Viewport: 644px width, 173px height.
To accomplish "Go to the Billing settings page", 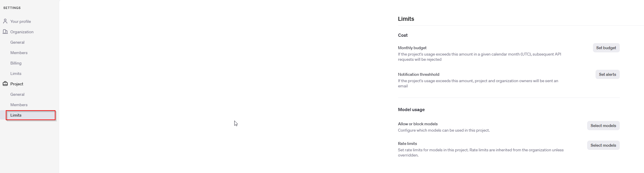I will 16,63.
